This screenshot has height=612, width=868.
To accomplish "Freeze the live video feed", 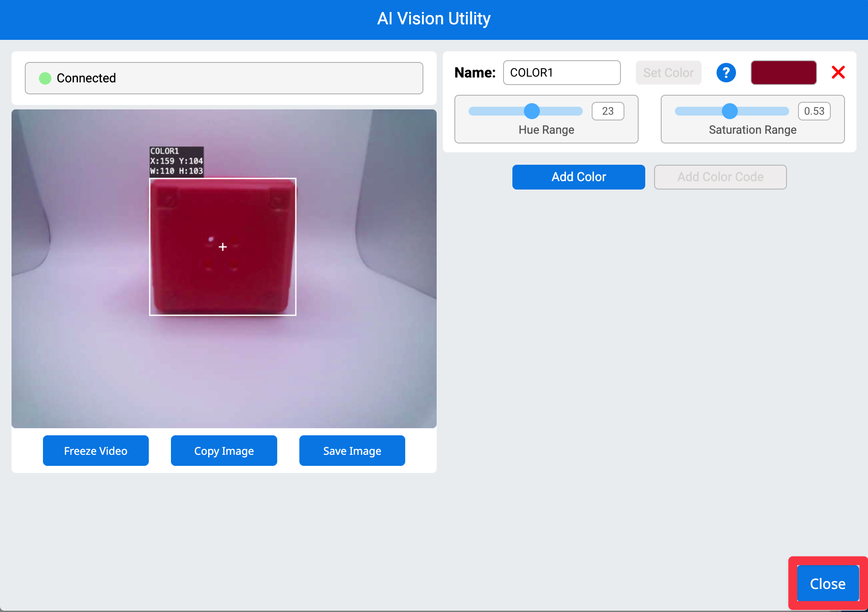I will click(x=96, y=450).
